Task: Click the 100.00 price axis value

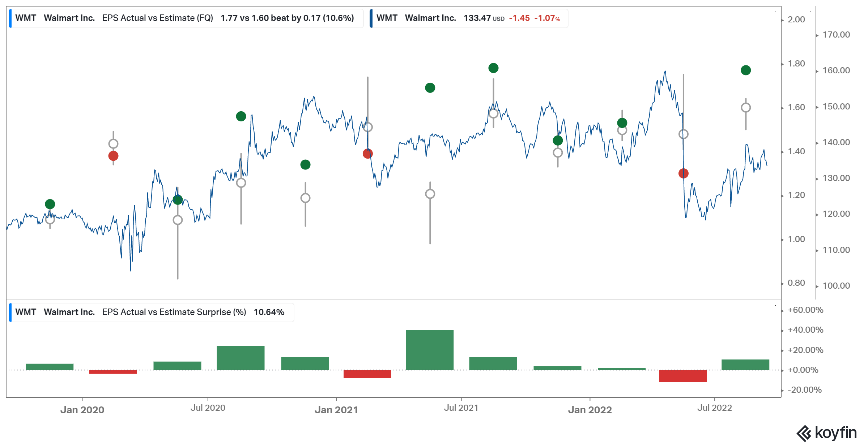Action: coord(836,286)
